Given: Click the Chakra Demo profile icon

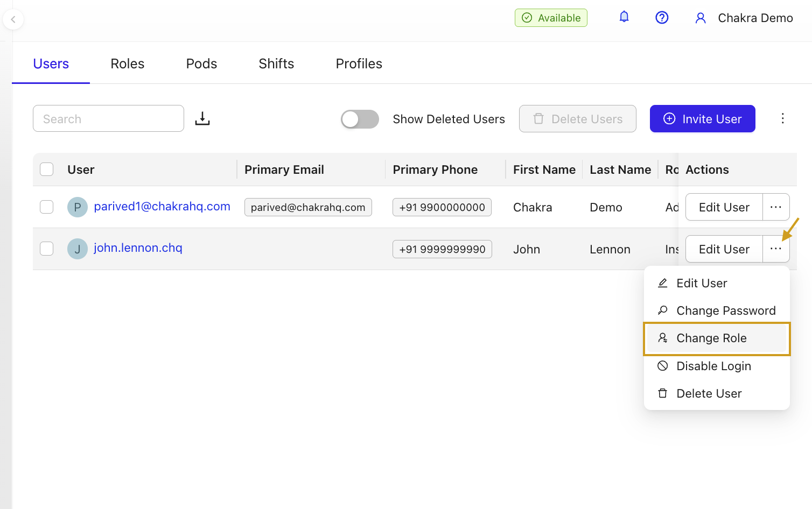Looking at the screenshot, I should pos(701,18).
